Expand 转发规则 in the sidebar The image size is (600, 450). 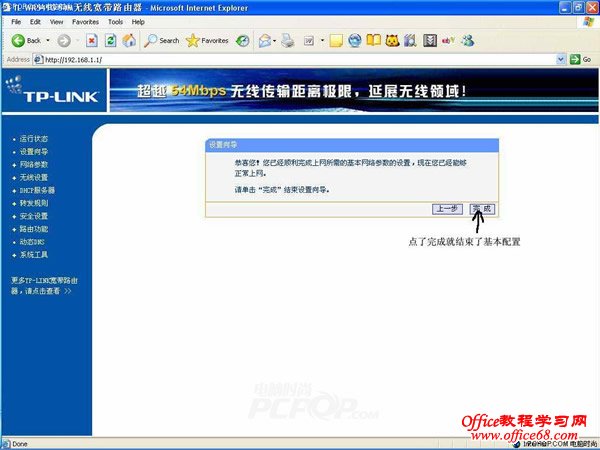[34, 203]
